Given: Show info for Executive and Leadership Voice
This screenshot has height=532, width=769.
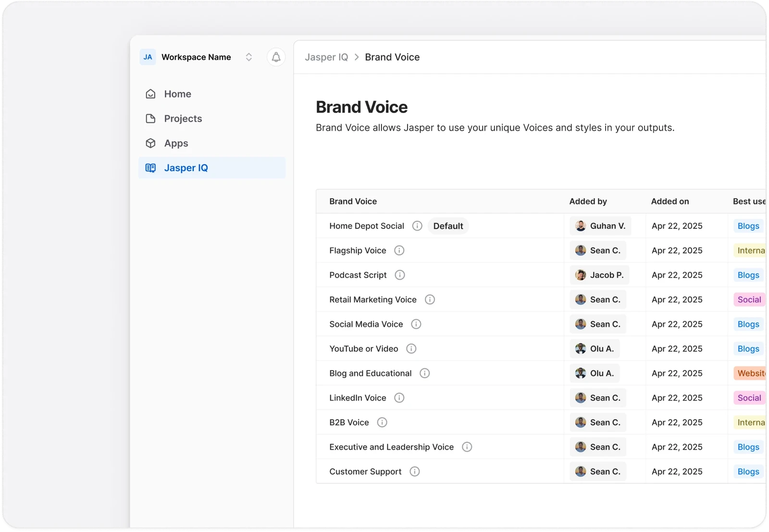Looking at the screenshot, I should coord(467,447).
